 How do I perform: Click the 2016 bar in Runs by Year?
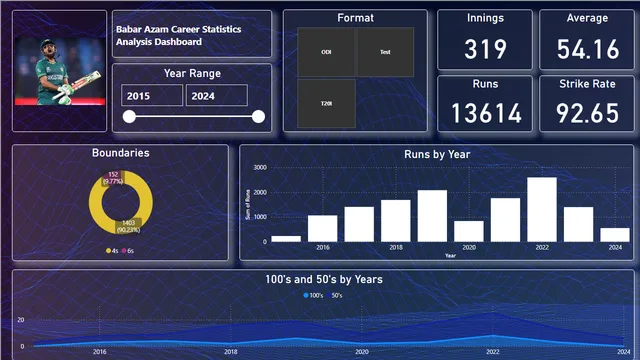coord(322,229)
